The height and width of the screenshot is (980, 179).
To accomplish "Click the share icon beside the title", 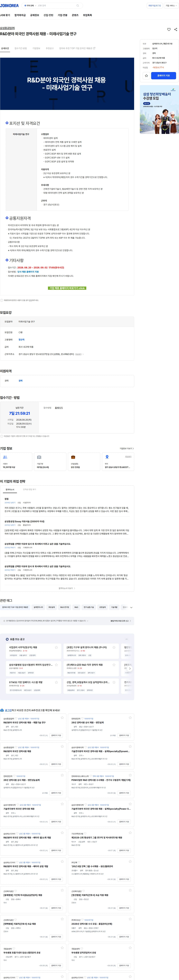I will (x=176, y=29).
